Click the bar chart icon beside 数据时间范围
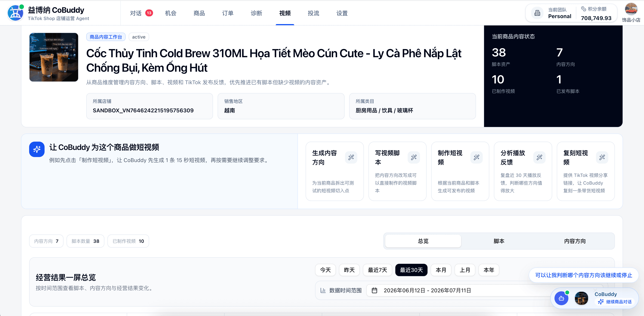 (323, 290)
